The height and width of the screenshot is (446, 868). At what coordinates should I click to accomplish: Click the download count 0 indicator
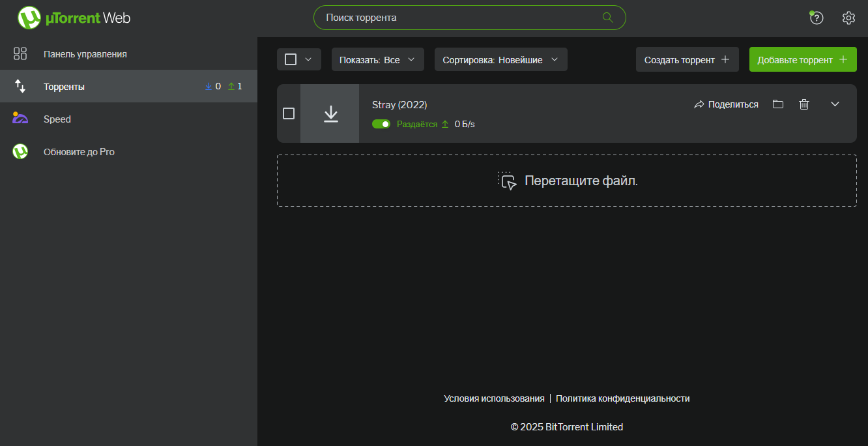pyautogui.click(x=213, y=86)
